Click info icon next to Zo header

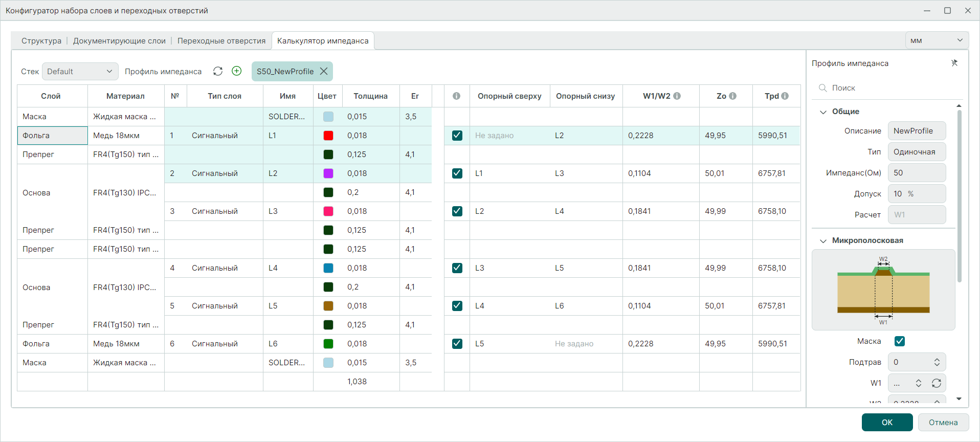coord(732,96)
